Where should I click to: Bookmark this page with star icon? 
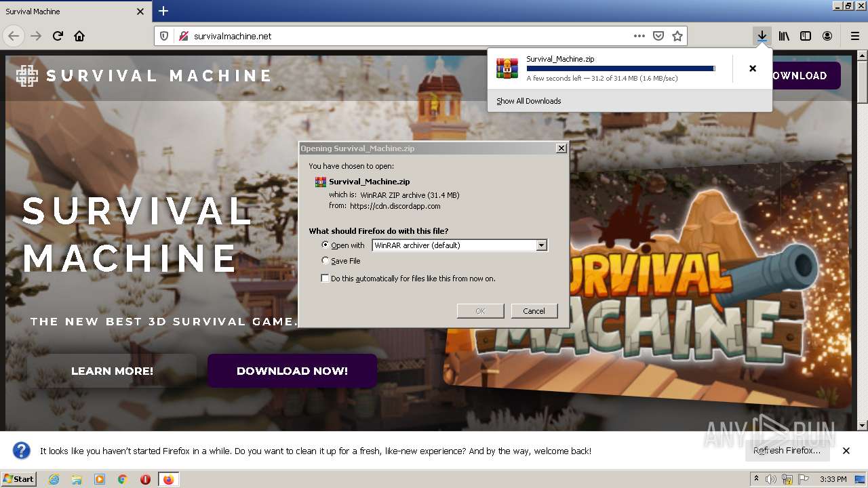(677, 36)
